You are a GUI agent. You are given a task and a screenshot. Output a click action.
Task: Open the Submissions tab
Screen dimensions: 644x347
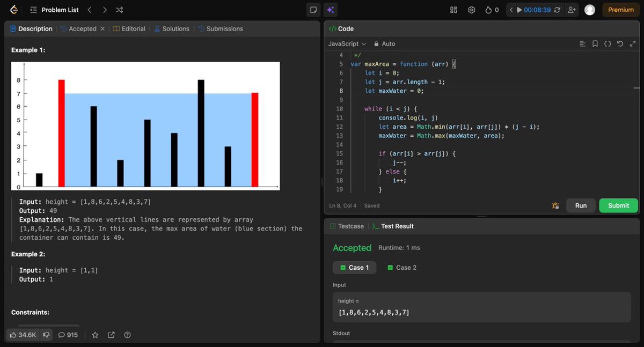tap(221, 29)
